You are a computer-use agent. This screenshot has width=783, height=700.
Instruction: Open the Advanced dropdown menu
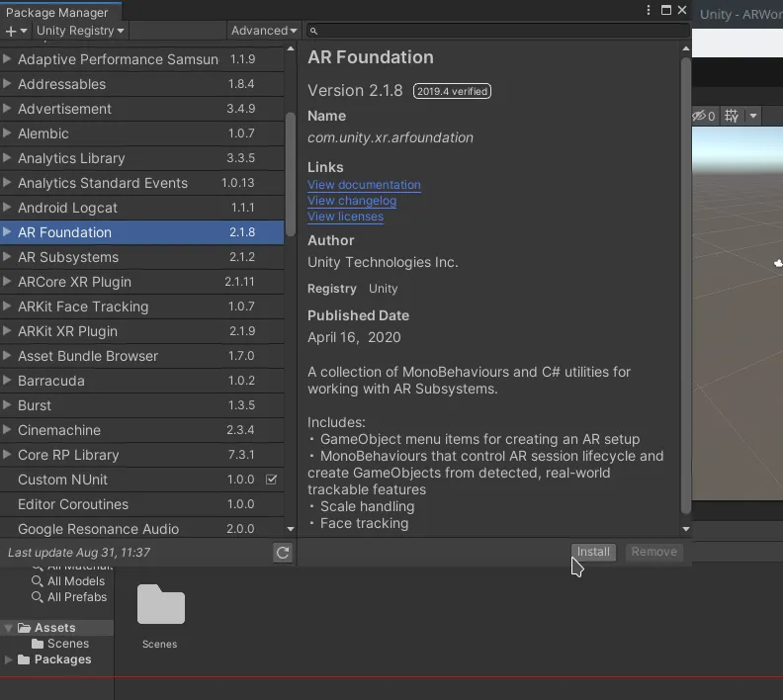click(x=264, y=31)
